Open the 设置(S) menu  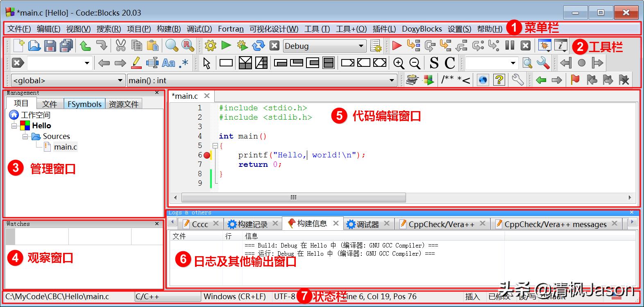459,29
